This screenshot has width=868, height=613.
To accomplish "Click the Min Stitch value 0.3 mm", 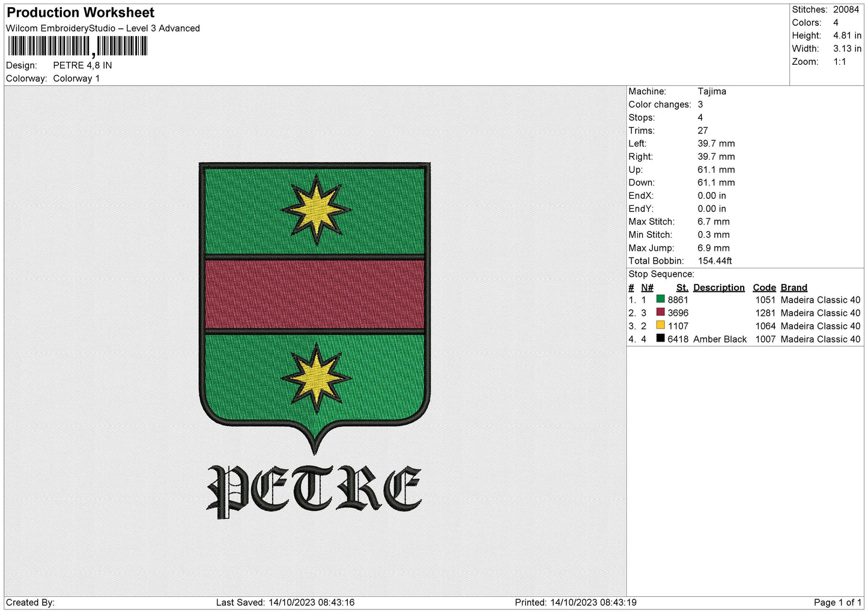I will tap(714, 235).
